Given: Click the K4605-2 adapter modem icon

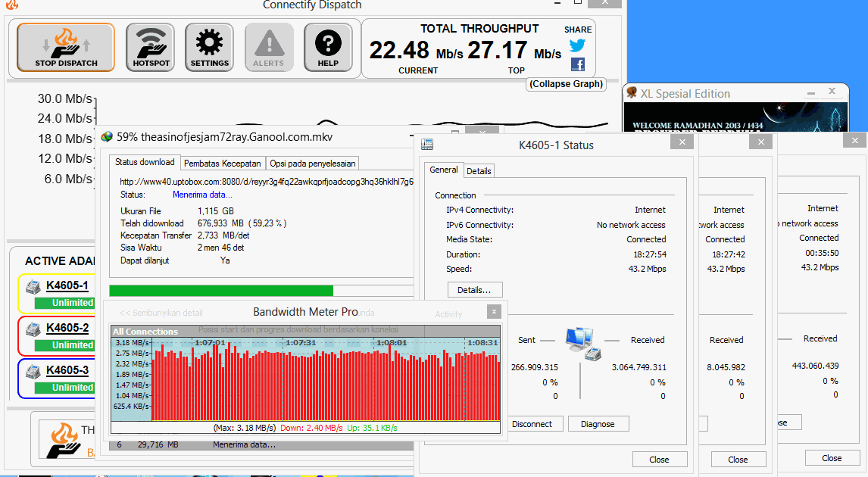Looking at the screenshot, I should coord(33,329).
